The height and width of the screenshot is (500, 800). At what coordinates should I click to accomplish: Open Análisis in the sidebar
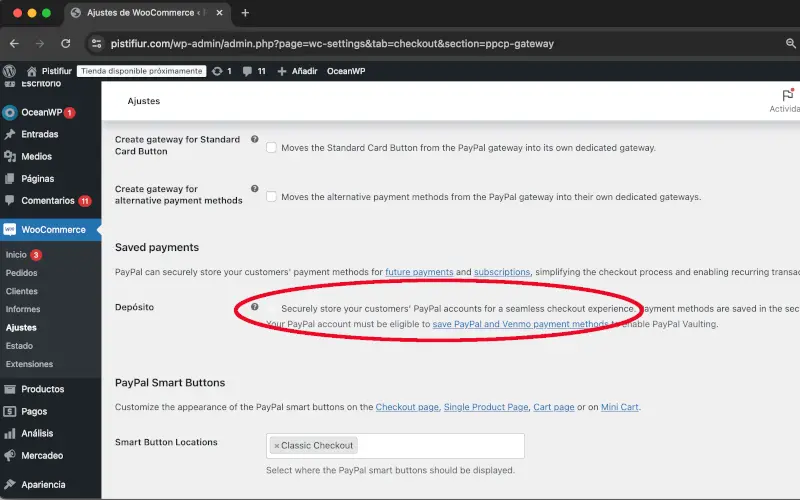[37, 434]
